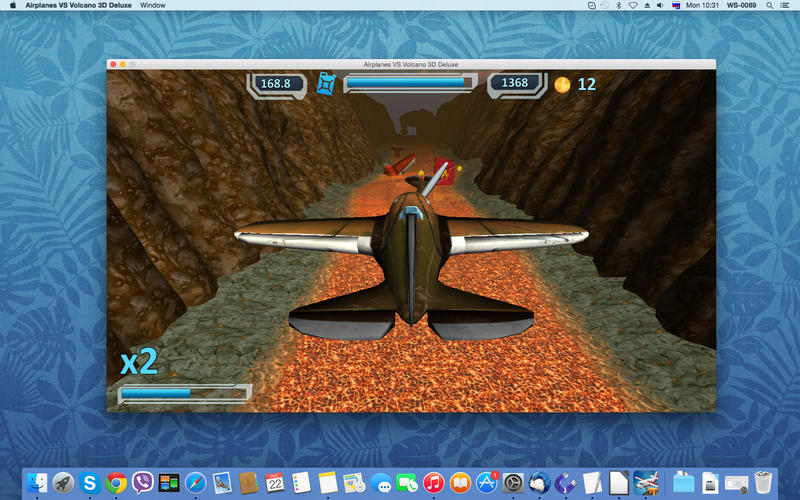Viewport: 800px width, 500px height.
Task: Open the blue folder stack in Dock
Action: 684,483
